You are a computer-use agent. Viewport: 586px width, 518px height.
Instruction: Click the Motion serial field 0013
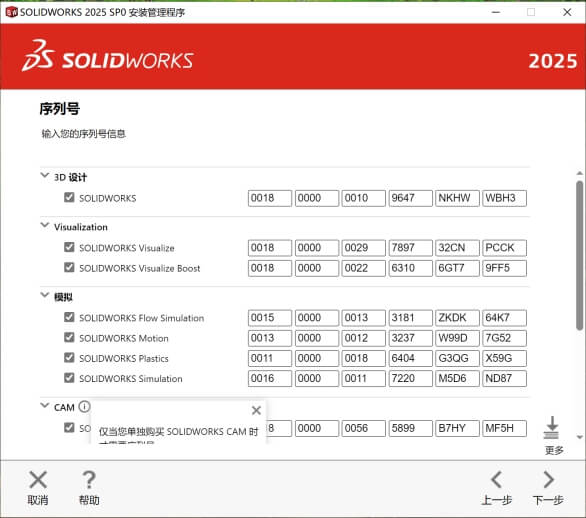tap(270, 338)
